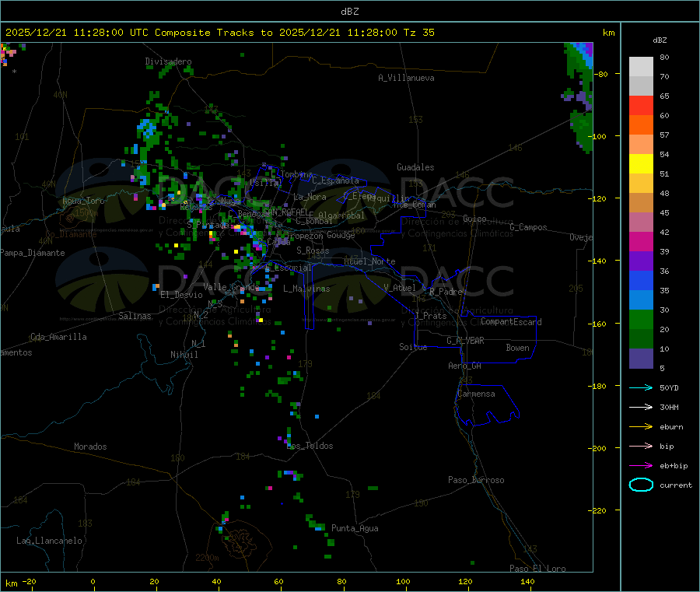Click the Paso_El_Loro label
700x592 pixels.
coord(537,569)
